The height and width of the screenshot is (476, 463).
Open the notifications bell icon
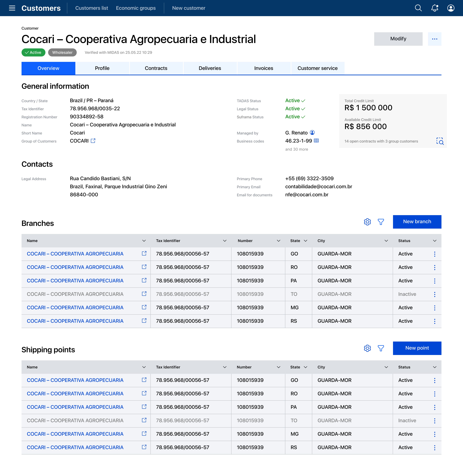[x=435, y=8]
